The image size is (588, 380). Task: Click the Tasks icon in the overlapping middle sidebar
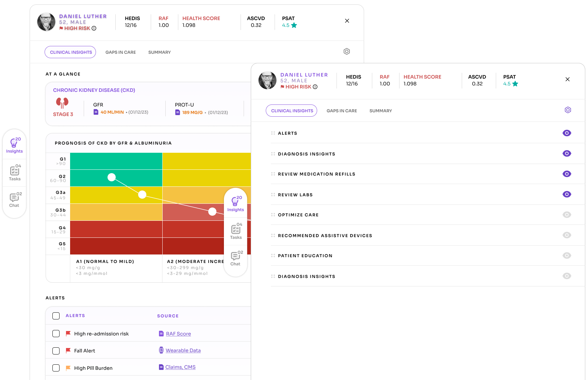(x=236, y=231)
